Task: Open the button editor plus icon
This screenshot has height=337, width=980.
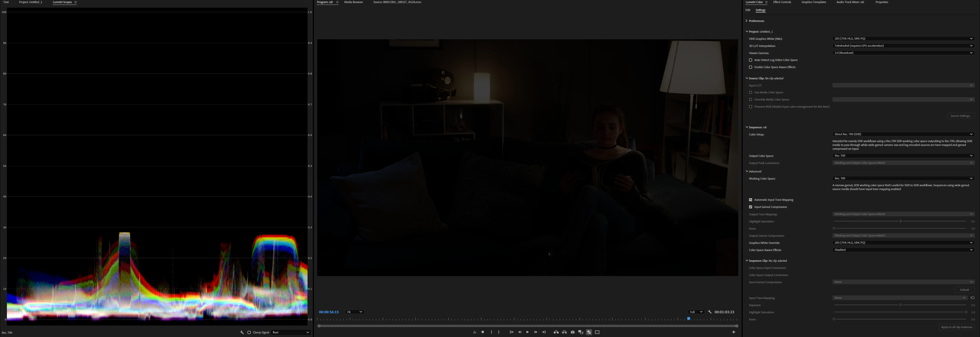Action: coord(733,332)
